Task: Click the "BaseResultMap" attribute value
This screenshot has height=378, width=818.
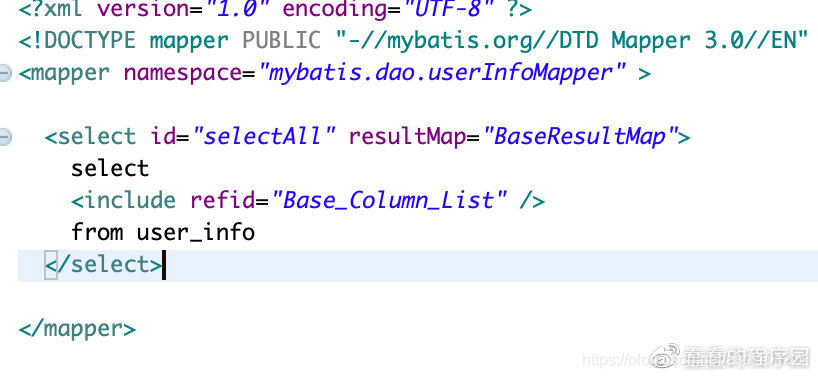Action: [580, 137]
